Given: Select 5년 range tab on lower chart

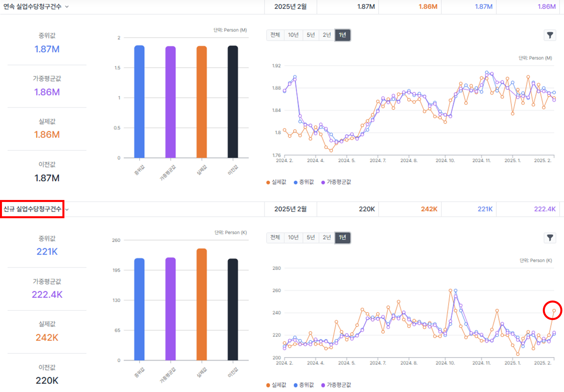Looking at the screenshot, I should (311, 237).
